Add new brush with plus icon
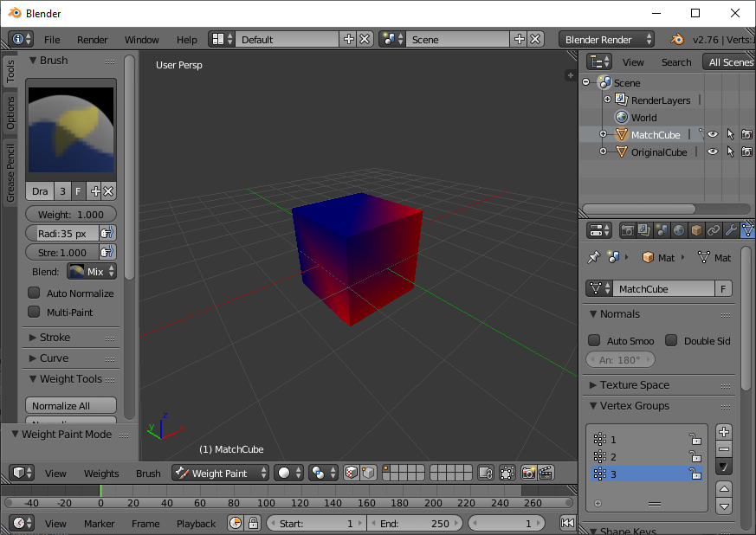Screen dimensions: 756x535 pos(95,191)
